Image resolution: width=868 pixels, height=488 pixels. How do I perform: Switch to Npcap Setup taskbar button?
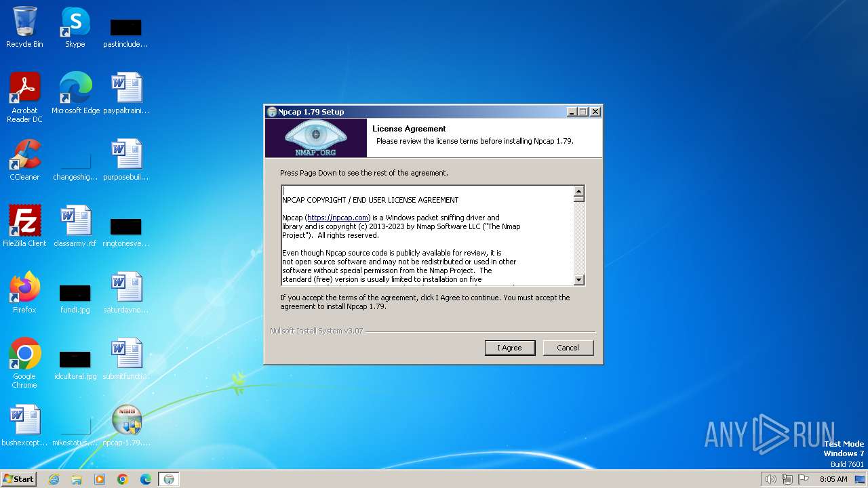coord(169,479)
